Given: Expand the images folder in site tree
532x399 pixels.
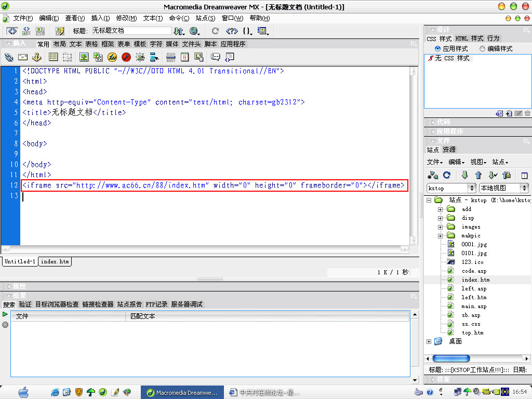Looking at the screenshot, I should [440, 227].
